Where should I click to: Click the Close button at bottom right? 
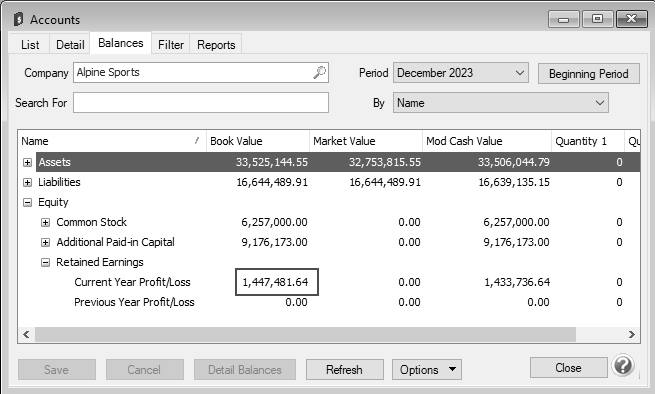[569, 368]
